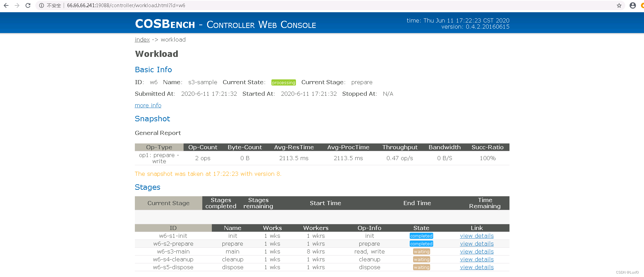Viewport: 644px width, 277px height.
Task: Select the Snapshot heading
Action: (152, 119)
